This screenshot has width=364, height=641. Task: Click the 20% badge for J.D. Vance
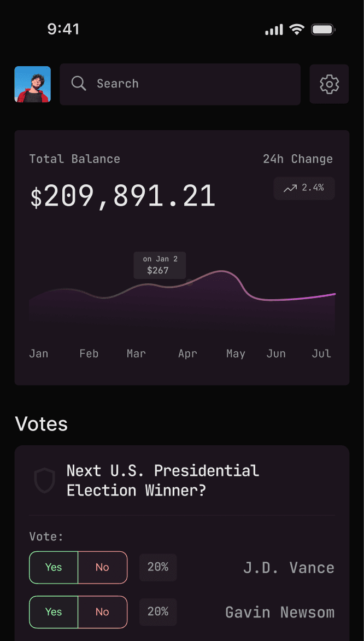pos(158,567)
